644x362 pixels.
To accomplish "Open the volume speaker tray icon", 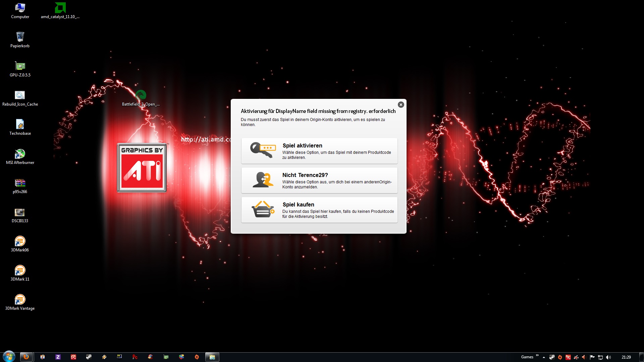I will pyautogui.click(x=608, y=357).
